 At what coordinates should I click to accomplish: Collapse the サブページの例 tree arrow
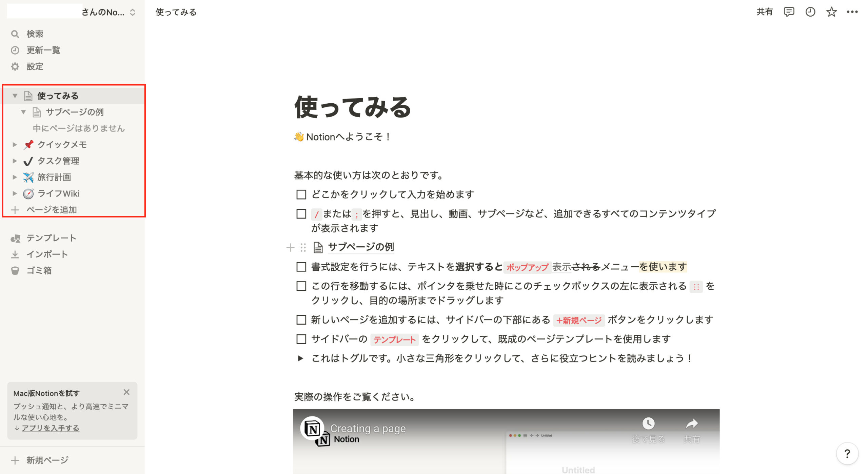point(23,112)
